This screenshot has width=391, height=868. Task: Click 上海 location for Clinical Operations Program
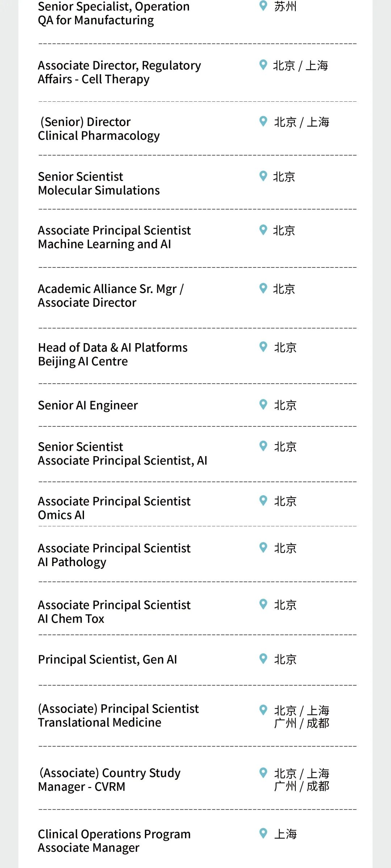(285, 834)
